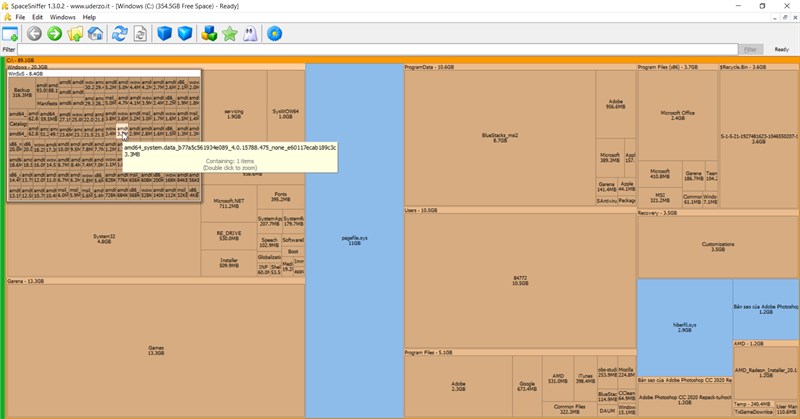Select the Microsoft 410.8MB block
Screen dimensions: 800x419
click(660, 174)
